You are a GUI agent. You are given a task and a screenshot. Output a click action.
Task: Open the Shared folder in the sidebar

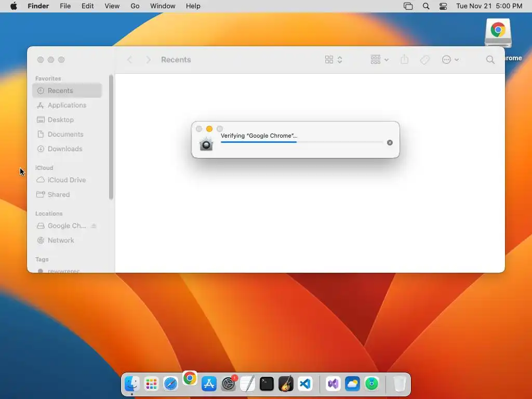pos(67,194)
